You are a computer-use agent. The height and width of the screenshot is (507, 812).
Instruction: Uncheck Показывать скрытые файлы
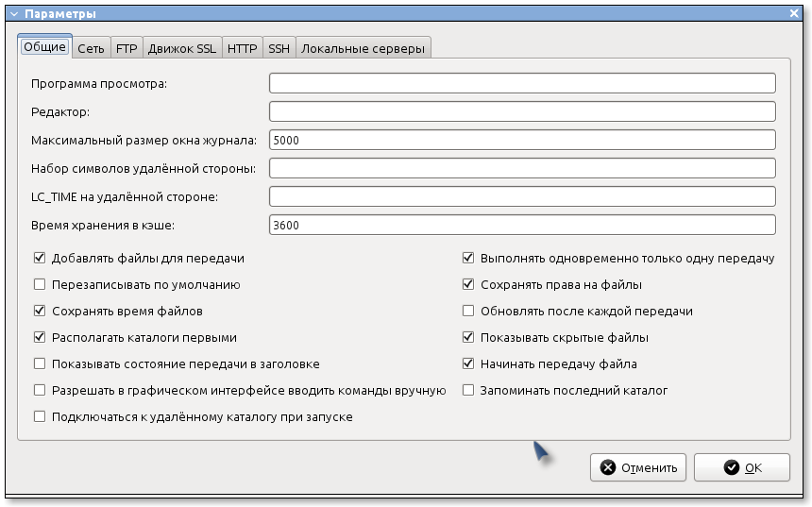[x=468, y=337]
